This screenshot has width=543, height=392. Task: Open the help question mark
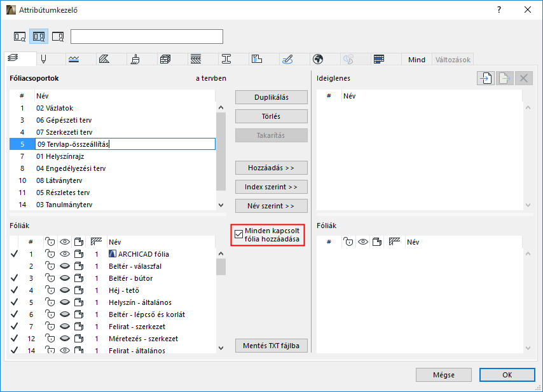pos(499,10)
